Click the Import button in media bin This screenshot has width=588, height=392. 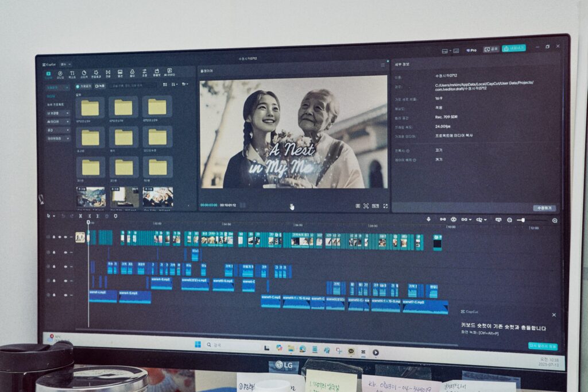(x=84, y=86)
